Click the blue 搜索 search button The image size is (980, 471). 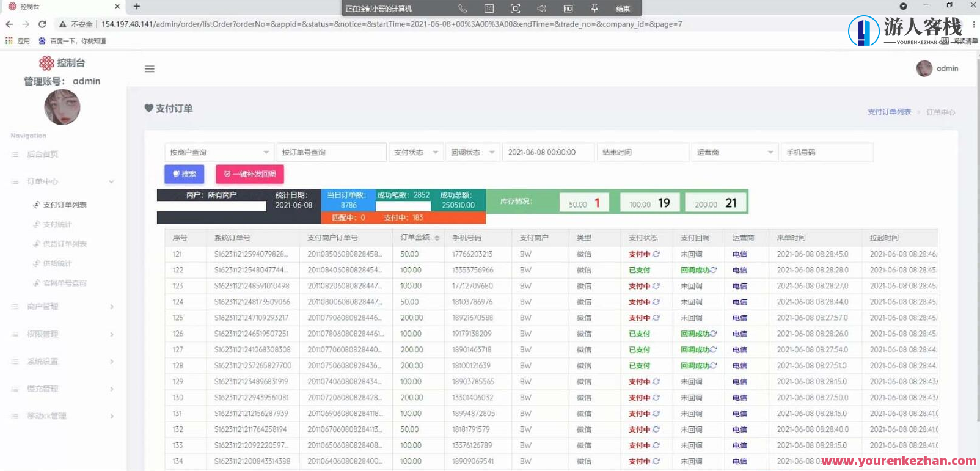click(x=184, y=174)
